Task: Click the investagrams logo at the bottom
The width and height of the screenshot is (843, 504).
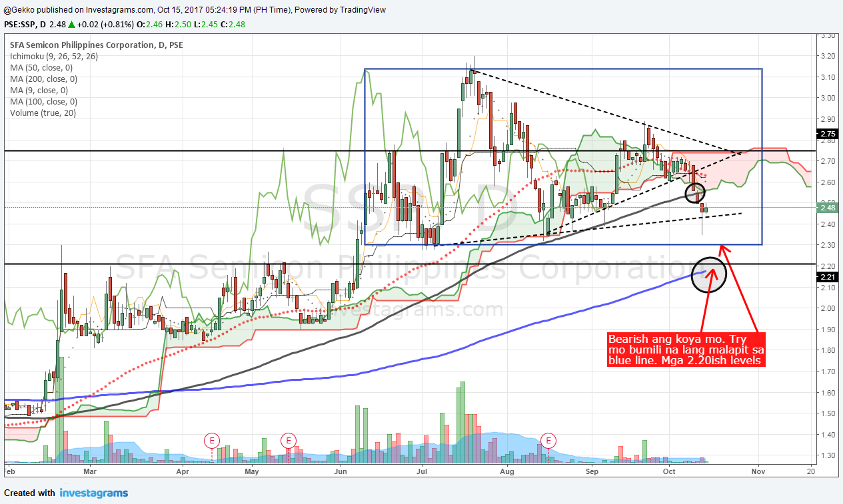Action: click(x=93, y=493)
